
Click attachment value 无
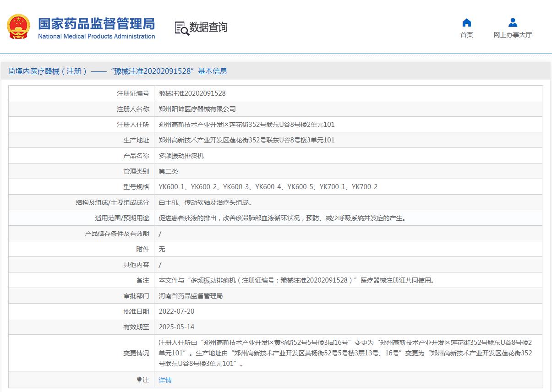pos(162,249)
